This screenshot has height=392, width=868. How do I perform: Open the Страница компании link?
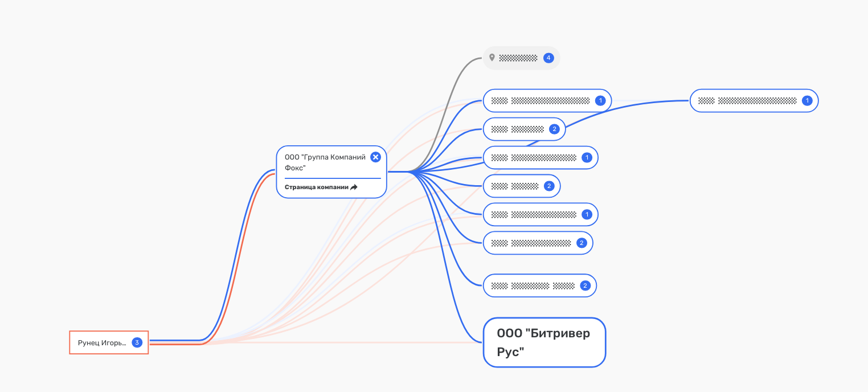tap(316, 187)
